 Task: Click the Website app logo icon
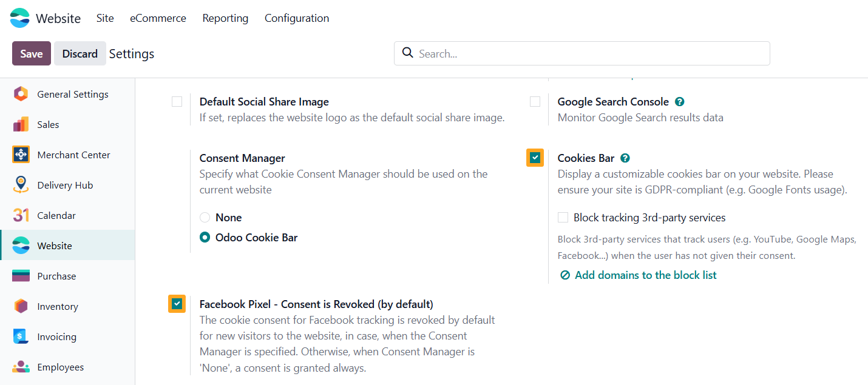click(x=19, y=18)
